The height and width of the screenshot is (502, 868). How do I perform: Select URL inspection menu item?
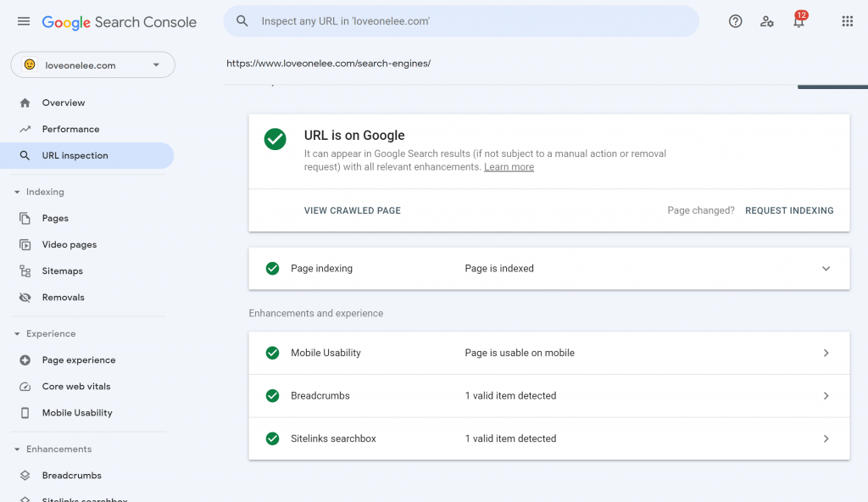pyautogui.click(x=87, y=156)
